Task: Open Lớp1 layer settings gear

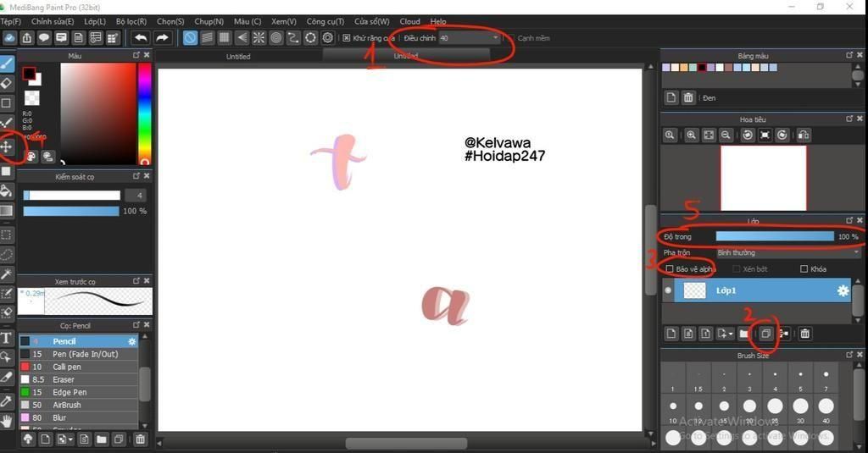Action: click(843, 291)
